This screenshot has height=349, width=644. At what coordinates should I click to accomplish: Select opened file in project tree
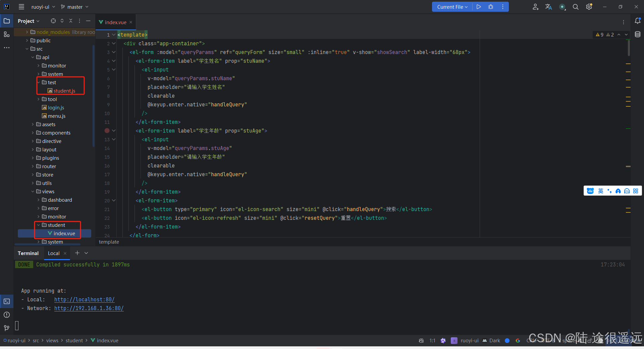53,21
